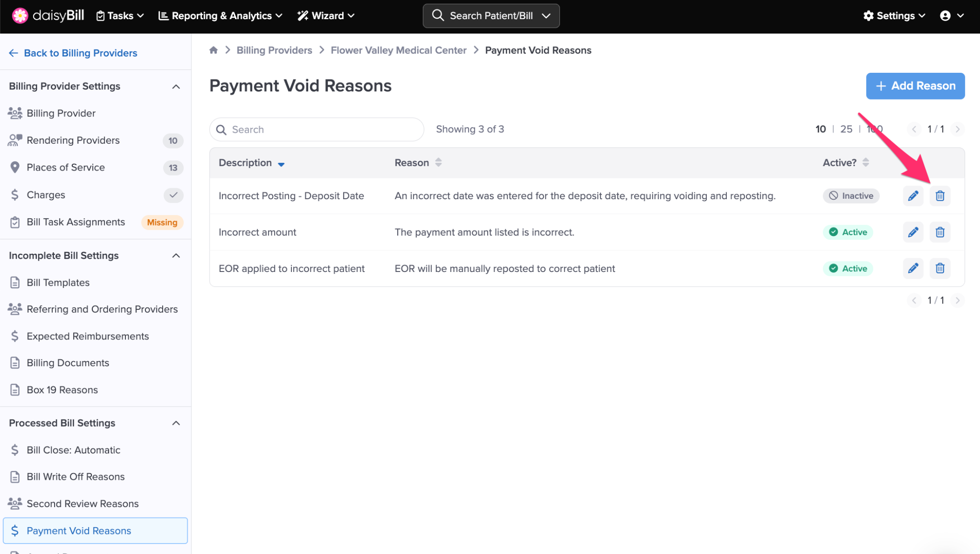The height and width of the screenshot is (554, 980).
Task: Collapse the Billing Provider Settings section
Action: 176,87
